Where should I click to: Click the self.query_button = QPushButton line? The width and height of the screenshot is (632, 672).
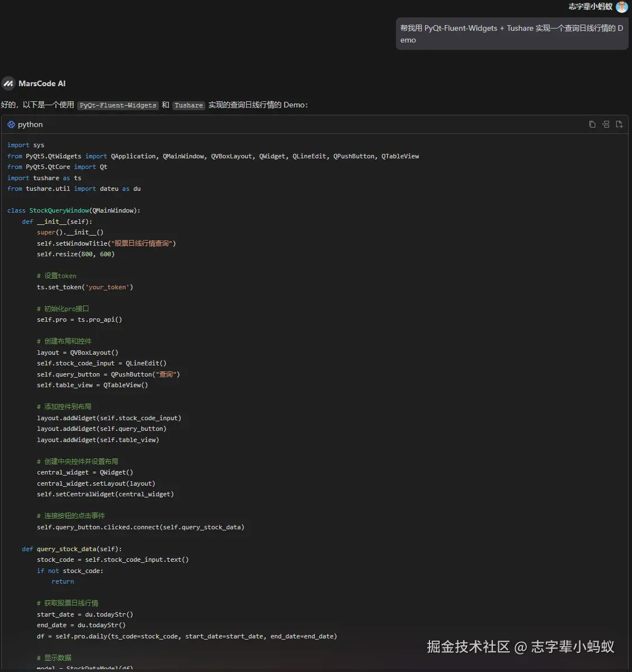[x=109, y=374]
